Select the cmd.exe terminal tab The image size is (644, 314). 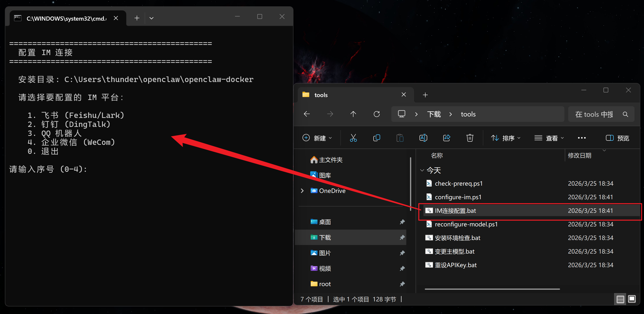pyautogui.click(x=66, y=18)
